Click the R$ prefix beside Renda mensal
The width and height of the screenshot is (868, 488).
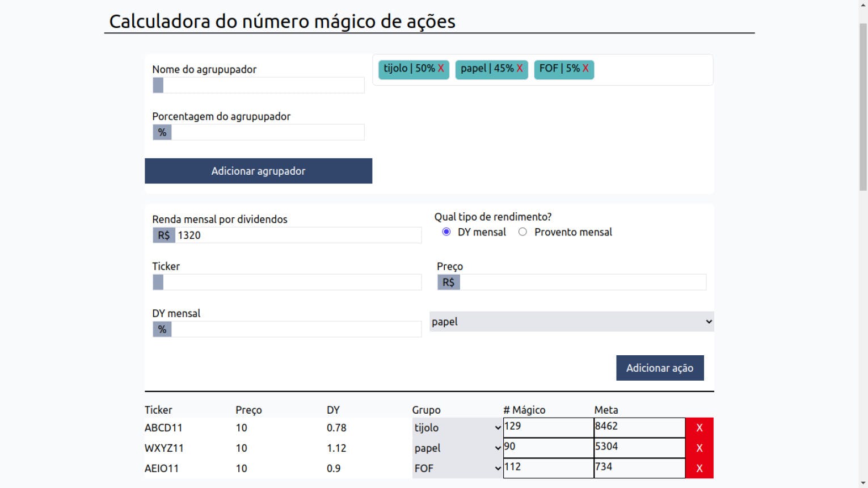163,234
